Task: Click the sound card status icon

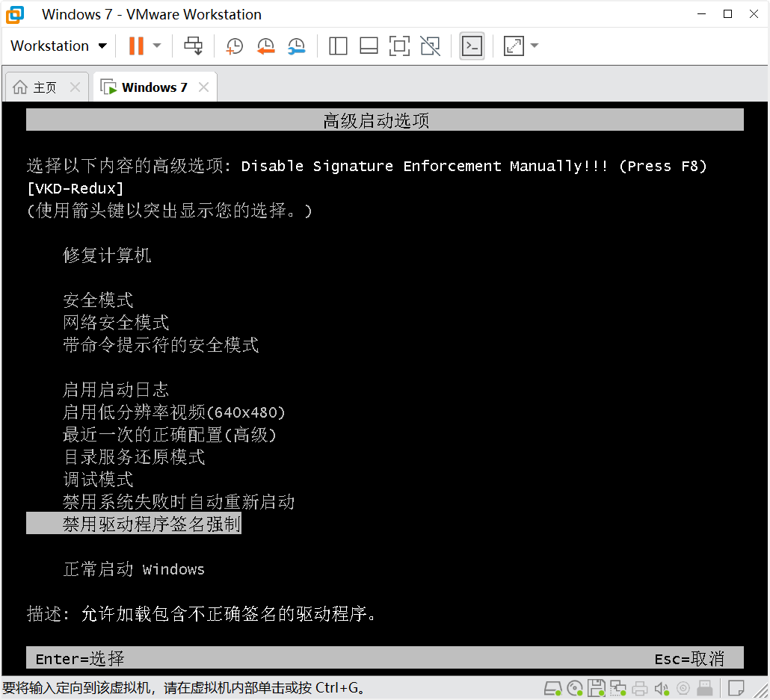Action: pyautogui.click(x=662, y=688)
